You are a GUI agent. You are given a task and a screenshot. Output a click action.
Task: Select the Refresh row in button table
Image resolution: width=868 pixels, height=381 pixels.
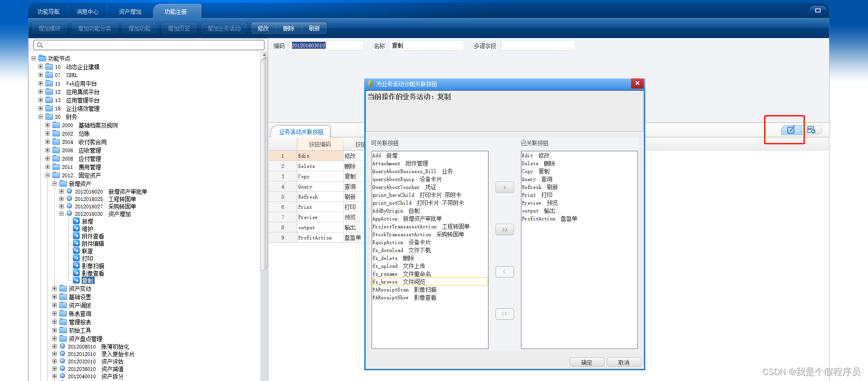tap(317, 197)
